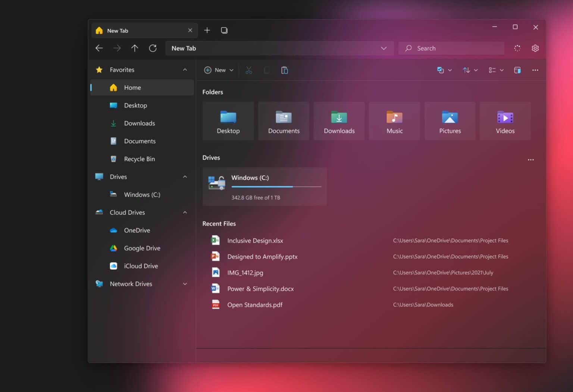
Task: Go back using the back arrow
Action: coord(99,48)
